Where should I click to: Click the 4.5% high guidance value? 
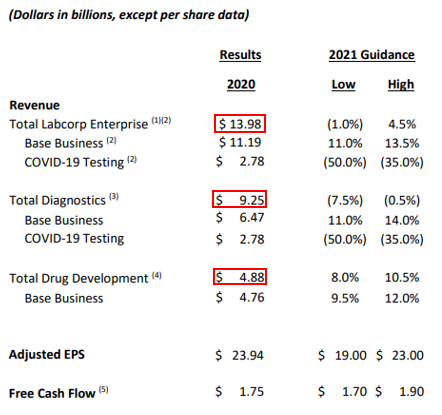pyautogui.click(x=402, y=124)
